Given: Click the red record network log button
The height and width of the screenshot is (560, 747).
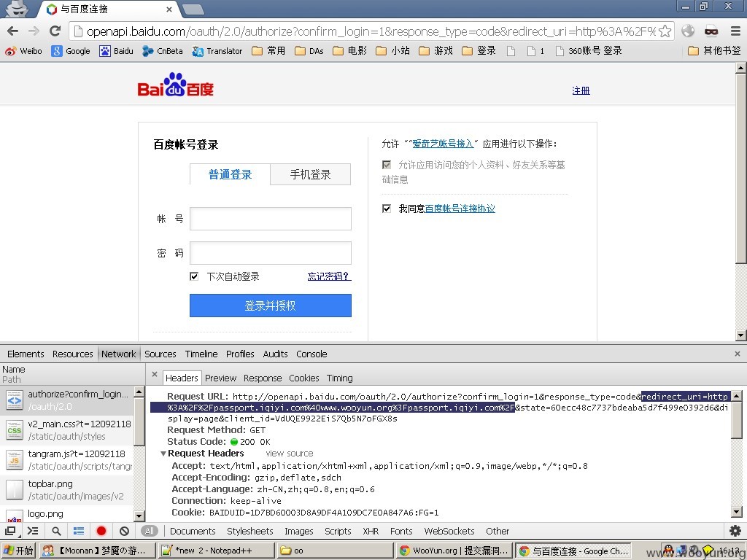Looking at the screenshot, I should pos(101,531).
